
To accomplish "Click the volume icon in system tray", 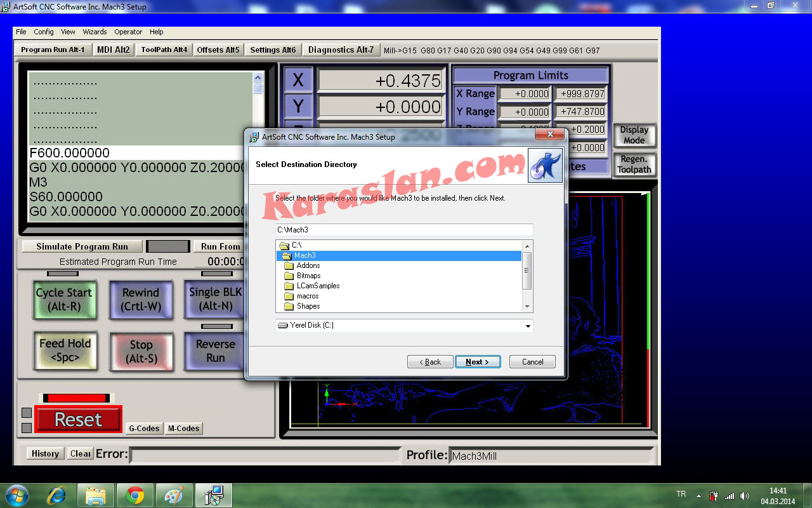I will click(x=745, y=496).
